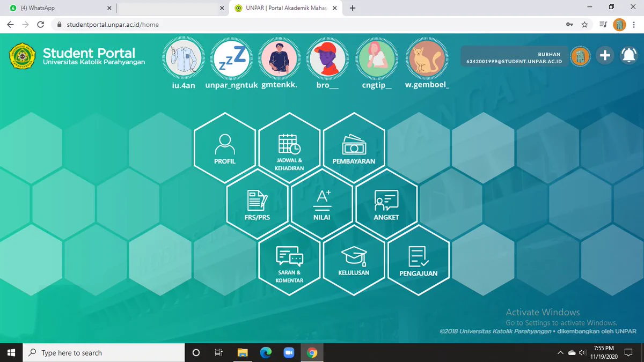The height and width of the screenshot is (362, 644).
Task: Switch to the blank middle tab
Action: (172, 8)
